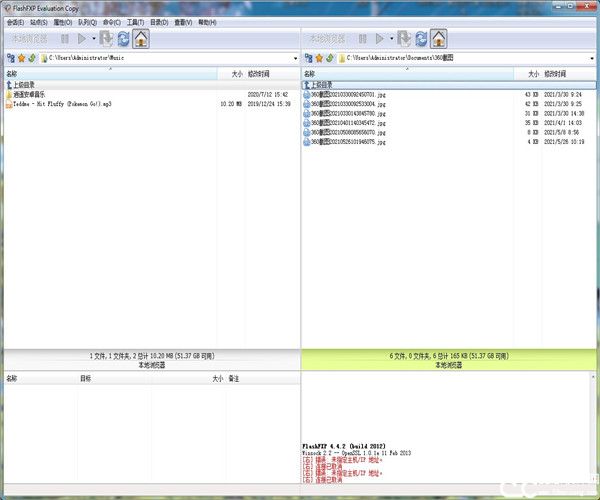Open the 工具(T) menu

135,20
